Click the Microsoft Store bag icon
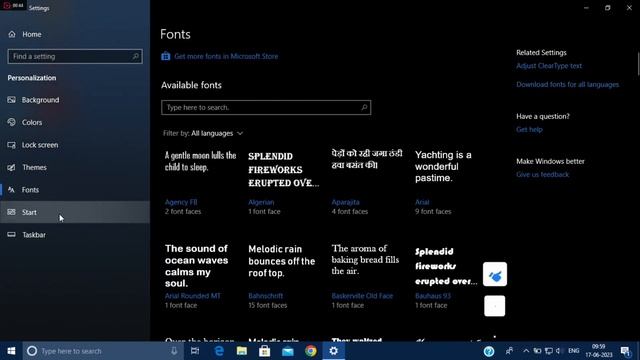 coord(165,56)
